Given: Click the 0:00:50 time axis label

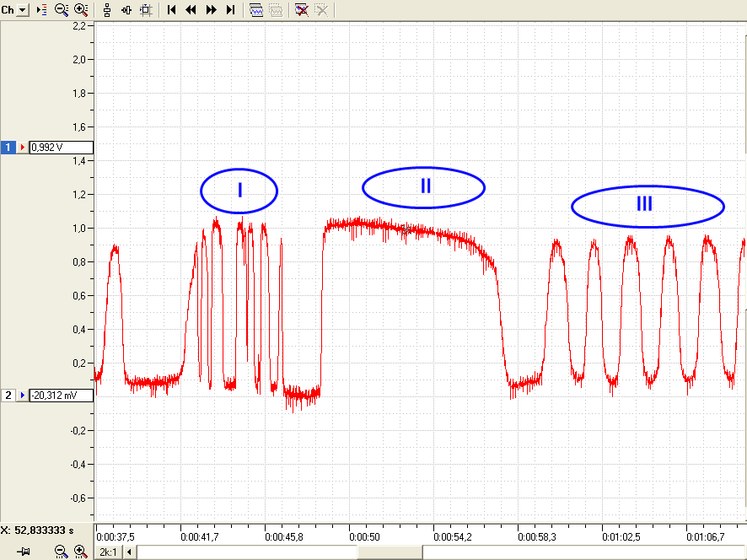Looking at the screenshot, I should tap(365, 537).
